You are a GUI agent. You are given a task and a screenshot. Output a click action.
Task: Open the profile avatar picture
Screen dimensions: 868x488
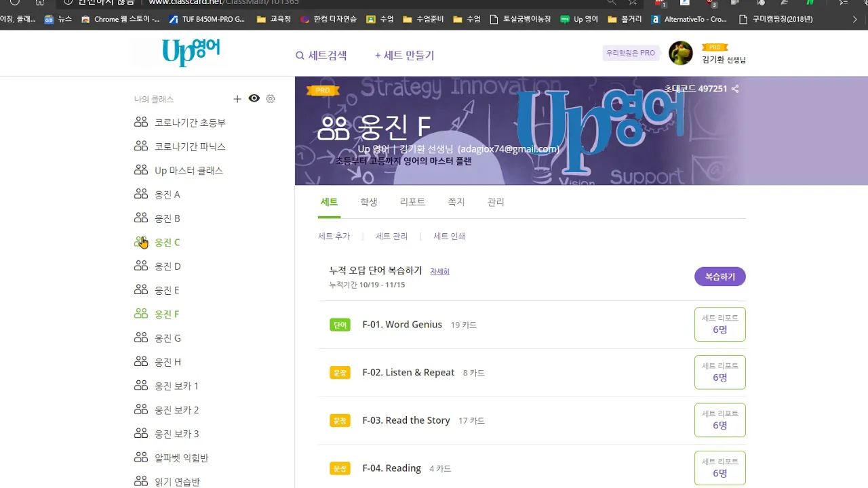tap(681, 53)
